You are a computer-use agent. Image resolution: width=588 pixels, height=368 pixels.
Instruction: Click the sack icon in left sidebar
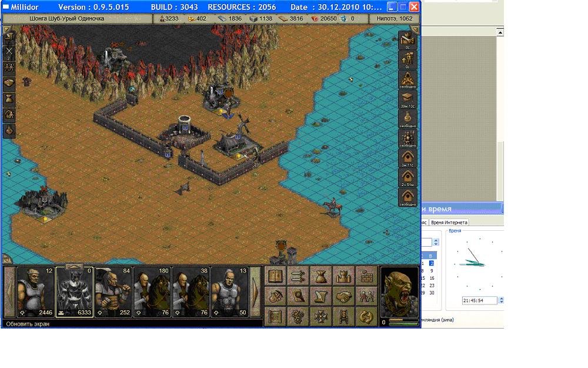(9, 99)
